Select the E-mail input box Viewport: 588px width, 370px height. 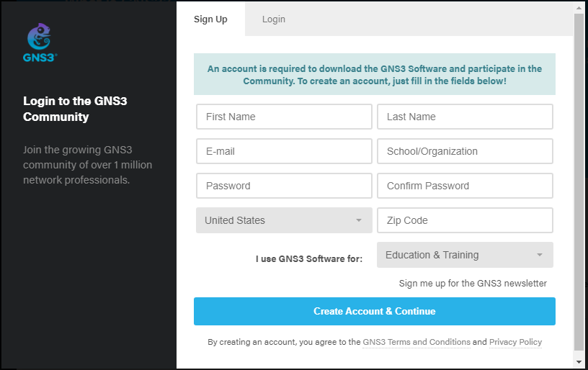[x=284, y=151]
